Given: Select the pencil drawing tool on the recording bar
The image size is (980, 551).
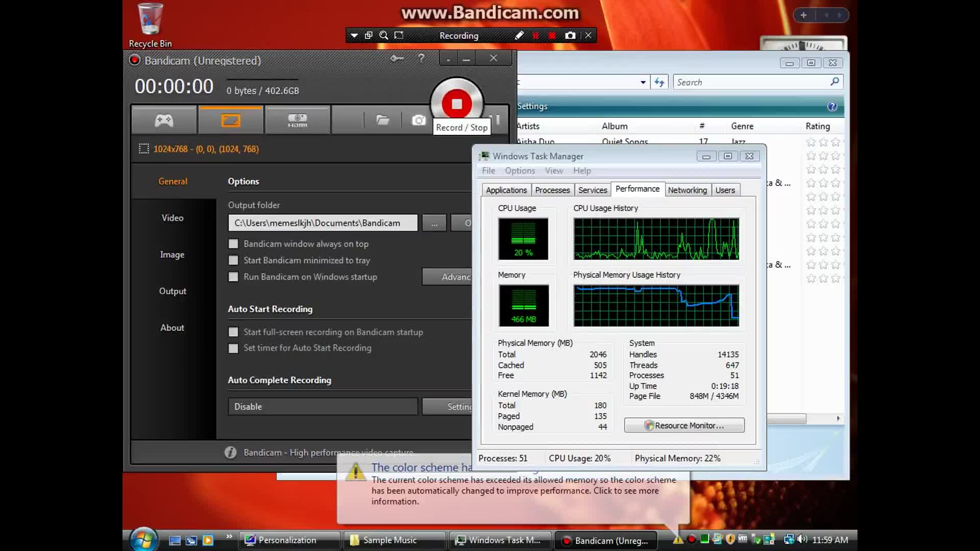Looking at the screenshot, I should pyautogui.click(x=519, y=36).
